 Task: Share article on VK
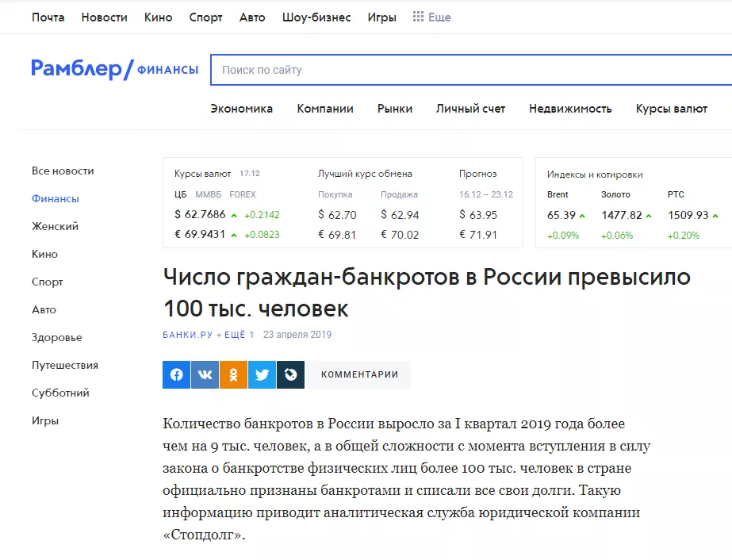[205, 374]
